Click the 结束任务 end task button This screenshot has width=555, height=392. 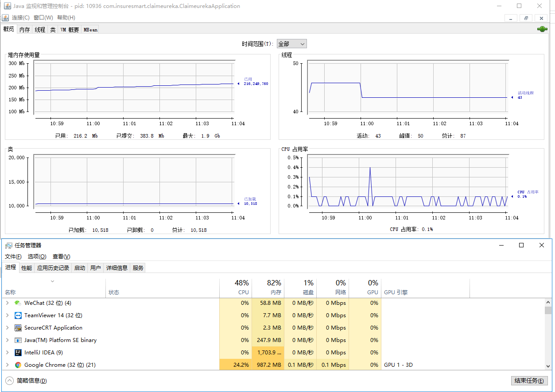[529, 380]
